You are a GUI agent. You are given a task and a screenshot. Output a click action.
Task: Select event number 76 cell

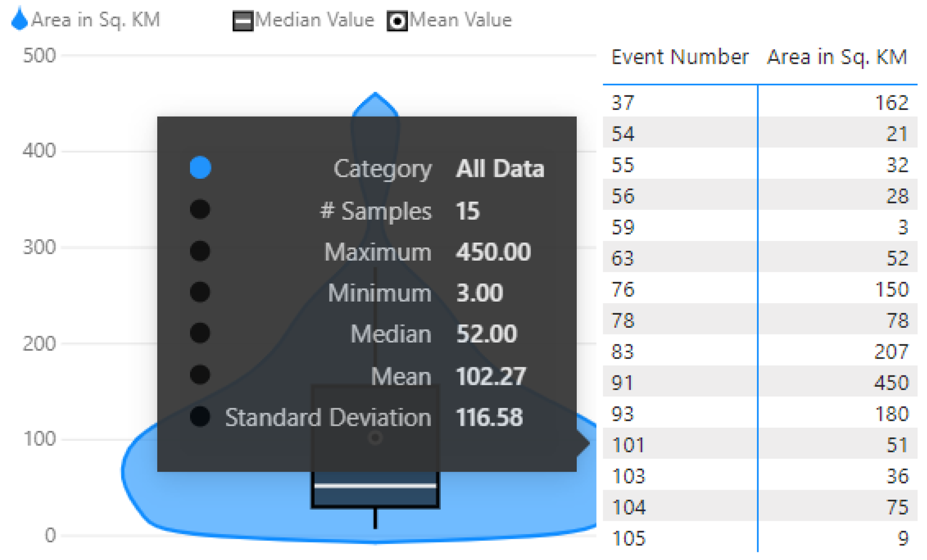click(623, 289)
